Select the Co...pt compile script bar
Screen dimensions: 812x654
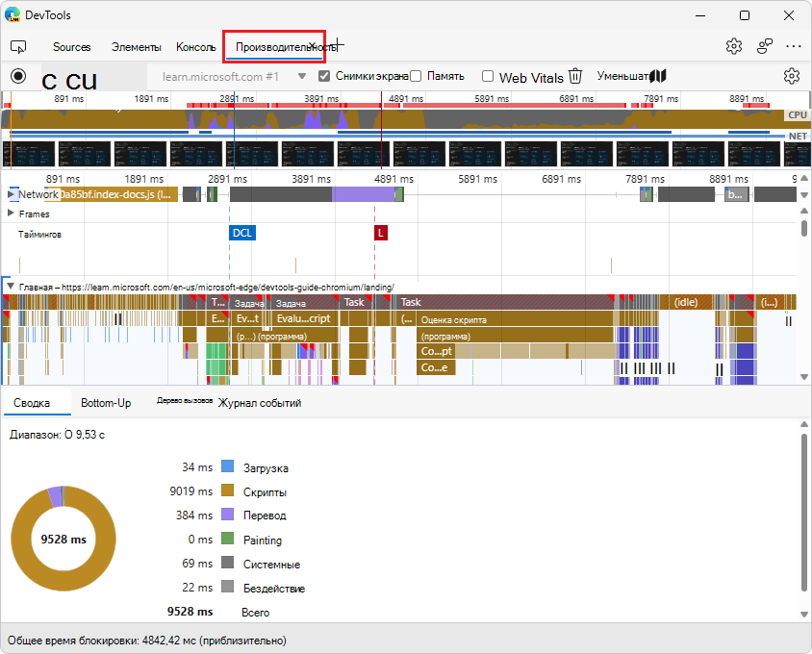[436, 351]
